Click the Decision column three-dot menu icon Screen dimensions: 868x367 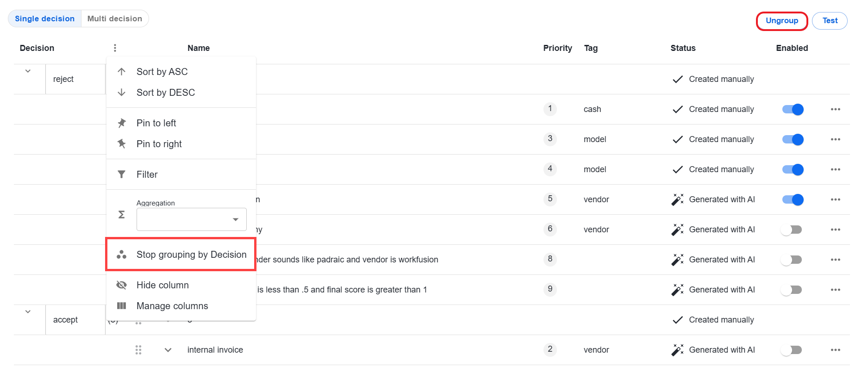pyautogui.click(x=115, y=48)
